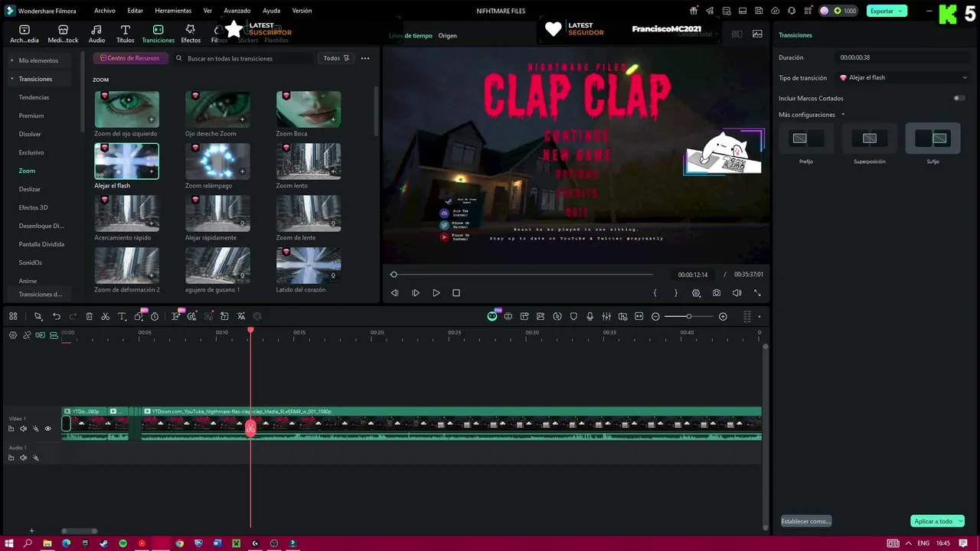Open the Avanzado menu
The height and width of the screenshot is (551, 980).
(x=237, y=11)
